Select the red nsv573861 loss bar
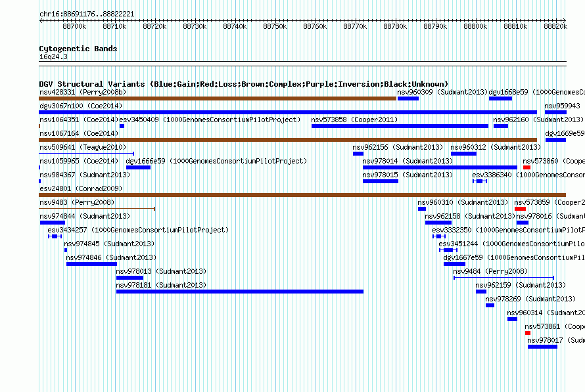585x392 pixels. click(528, 333)
